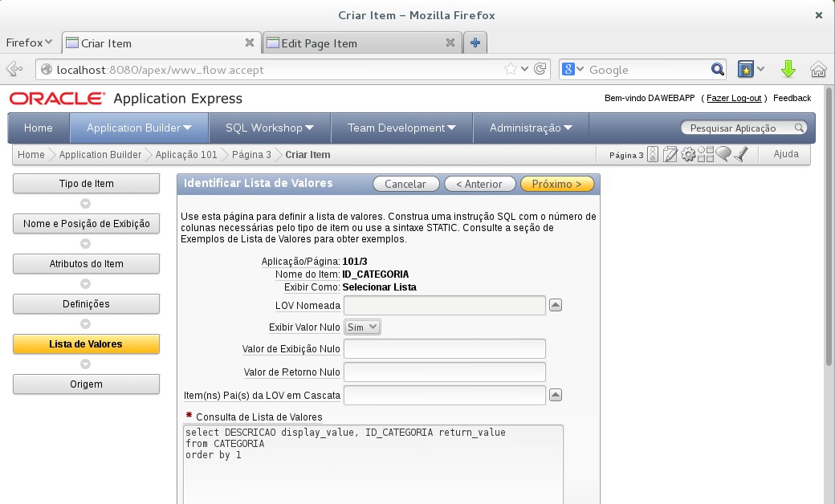This screenshot has width=835, height=504.
Task: Reload the page with the refresh icon
Action: tap(540, 70)
